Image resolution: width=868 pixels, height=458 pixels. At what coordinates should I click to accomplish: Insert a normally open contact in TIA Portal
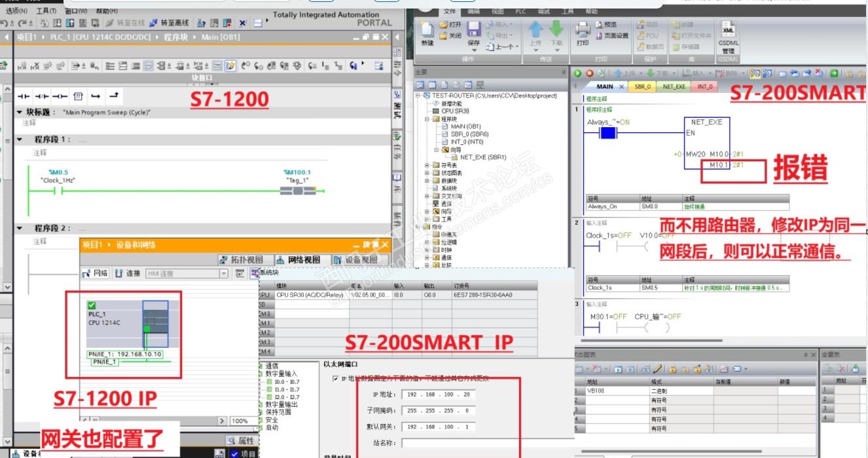[24, 96]
